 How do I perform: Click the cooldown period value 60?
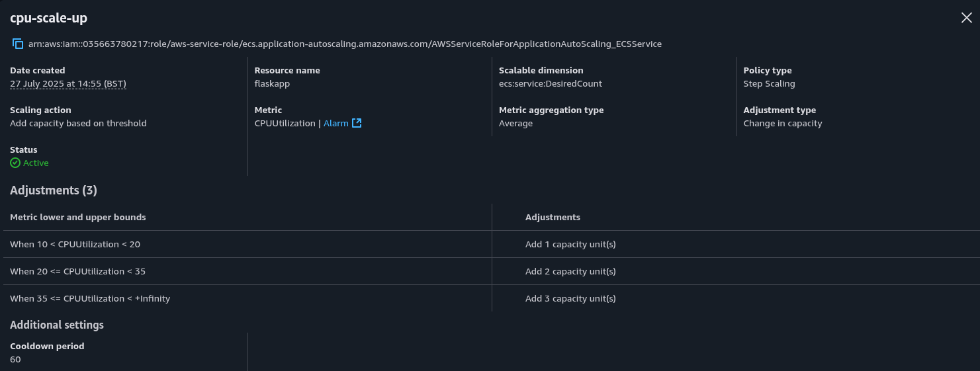pos(15,359)
